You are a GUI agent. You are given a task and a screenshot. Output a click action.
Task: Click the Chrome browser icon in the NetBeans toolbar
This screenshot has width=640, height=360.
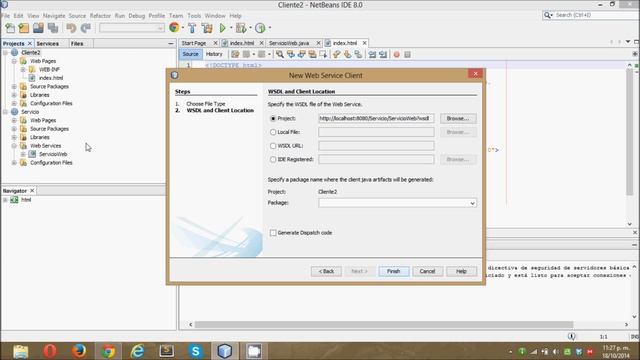(174, 27)
